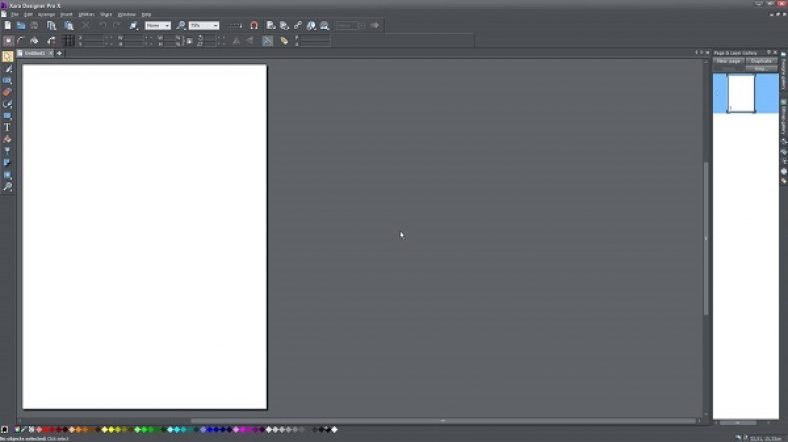Click the Delete X icon
The height and width of the screenshot is (442, 788).
pos(86,25)
